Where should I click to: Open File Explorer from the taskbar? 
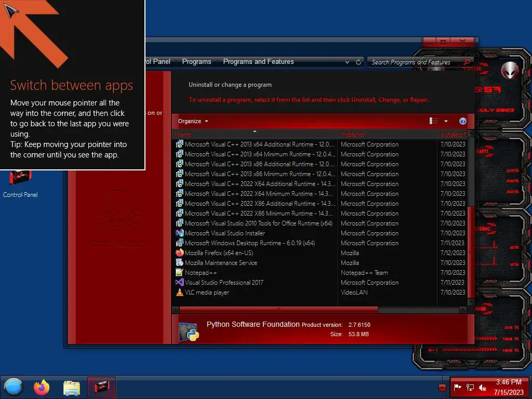click(x=72, y=388)
